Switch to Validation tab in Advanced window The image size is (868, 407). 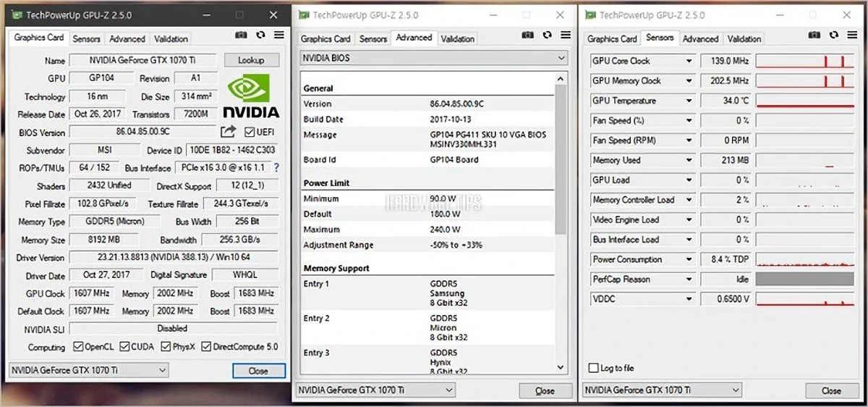point(458,39)
